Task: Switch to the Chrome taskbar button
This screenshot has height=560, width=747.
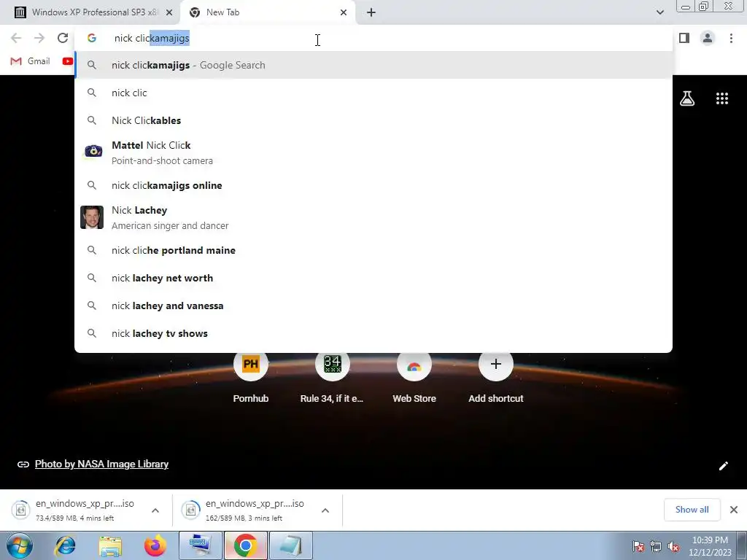Action: point(246,545)
